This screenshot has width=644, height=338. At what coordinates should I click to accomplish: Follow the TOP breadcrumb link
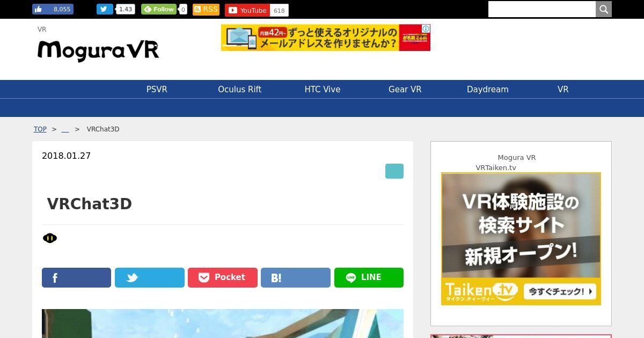40,129
